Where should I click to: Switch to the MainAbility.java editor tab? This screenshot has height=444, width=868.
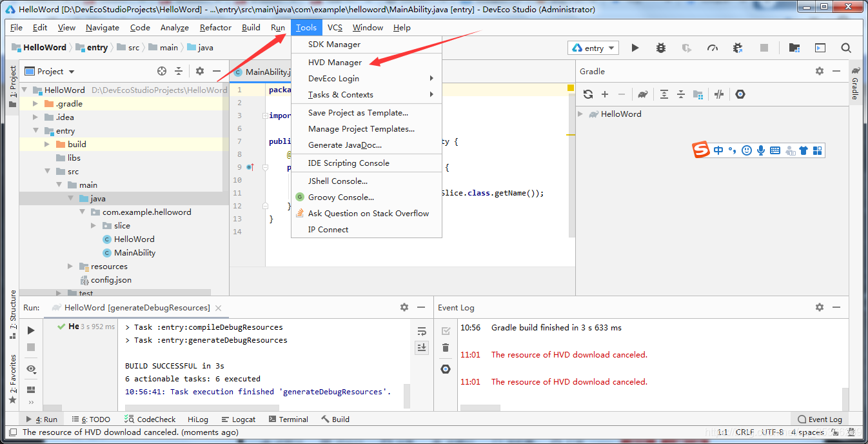[x=262, y=72]
